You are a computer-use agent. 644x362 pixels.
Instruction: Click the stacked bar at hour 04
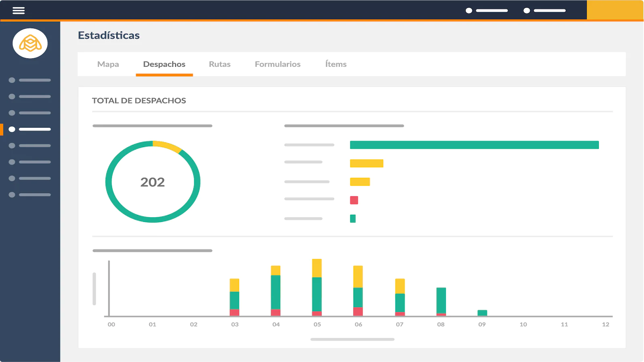click(276, 291)
